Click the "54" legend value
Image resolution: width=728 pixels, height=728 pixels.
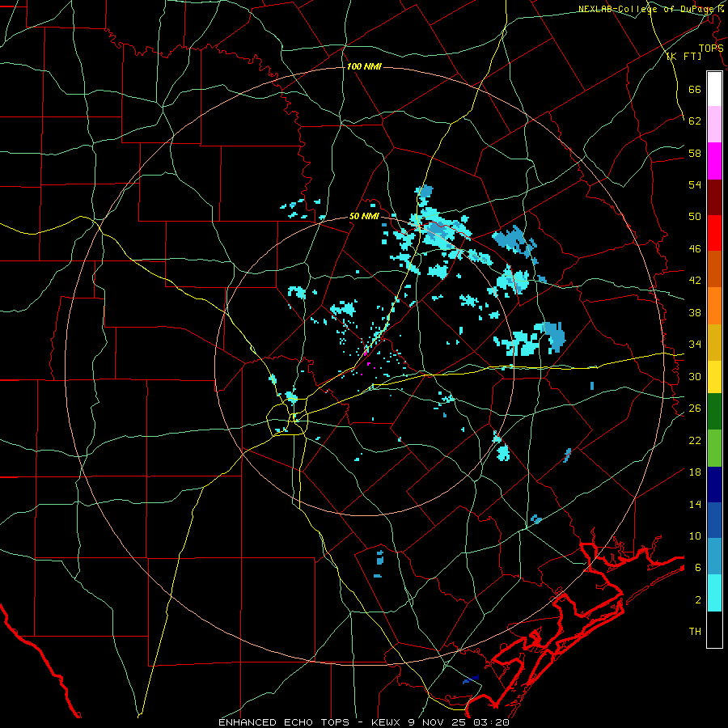point(695,184)
